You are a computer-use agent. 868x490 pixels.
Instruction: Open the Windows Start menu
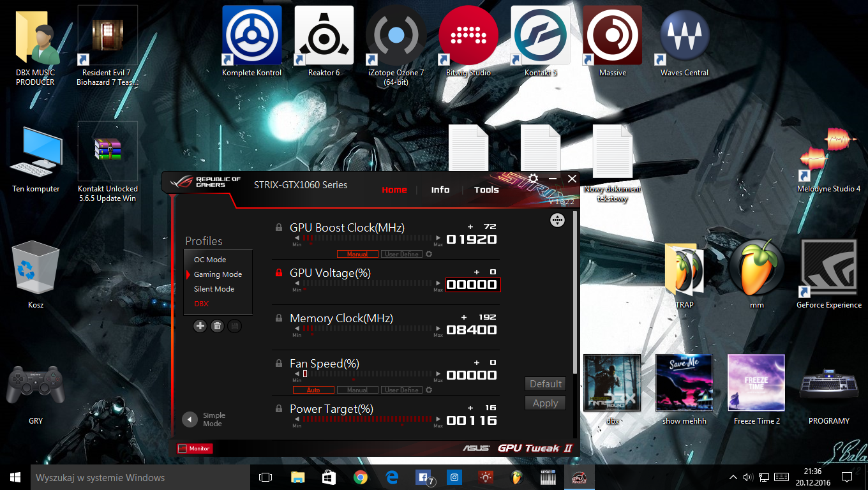(x=15, y=477)
